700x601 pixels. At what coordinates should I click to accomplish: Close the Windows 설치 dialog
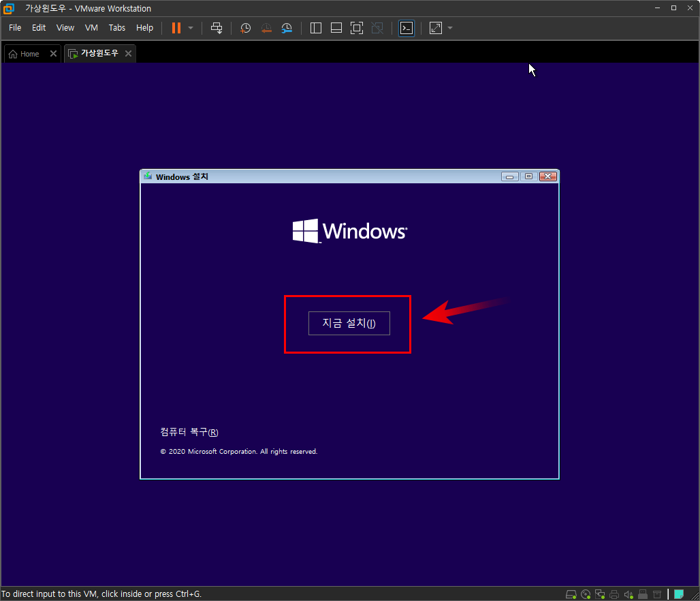click(547, 176)
